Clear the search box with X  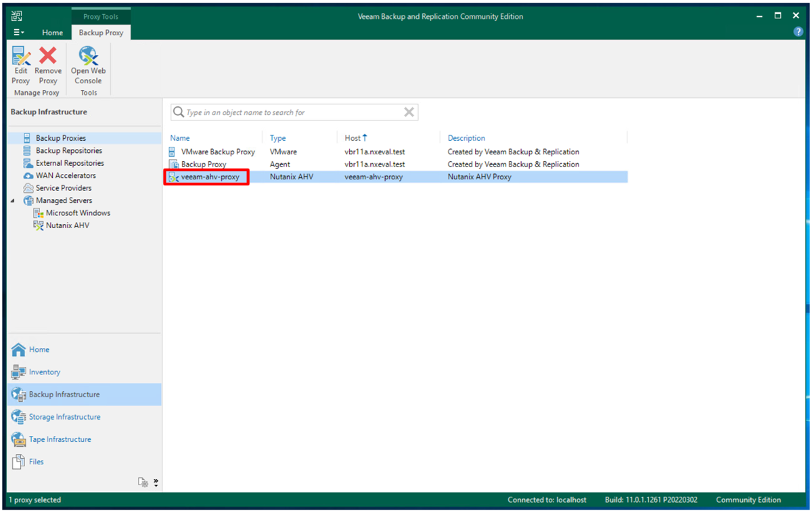point(409,112)
